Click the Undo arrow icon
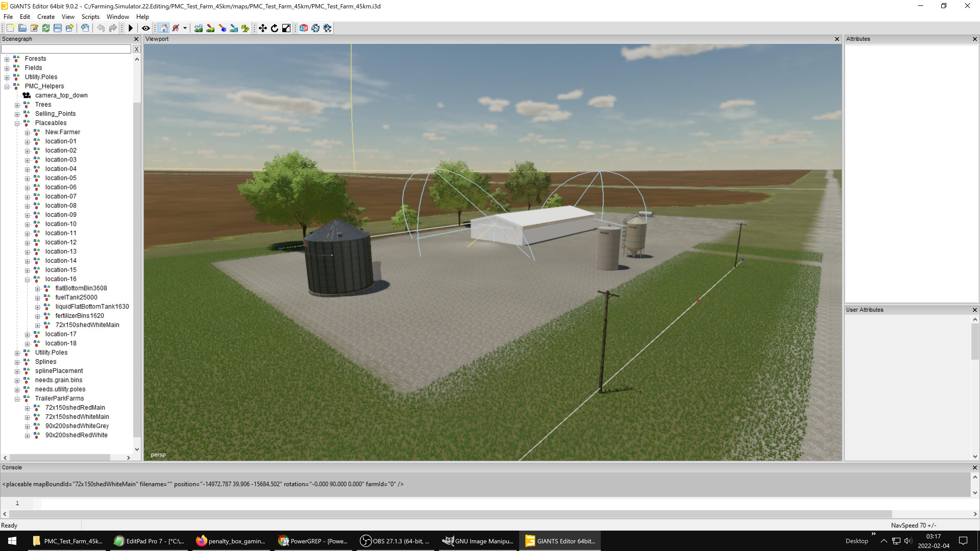This screenshot has height=551, width=980. [x=101, y=28]
